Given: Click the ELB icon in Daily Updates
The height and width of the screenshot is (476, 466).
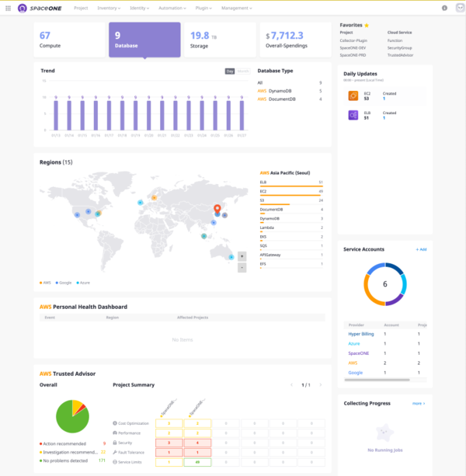Looking at the screenshot, I should pos(353,116).
